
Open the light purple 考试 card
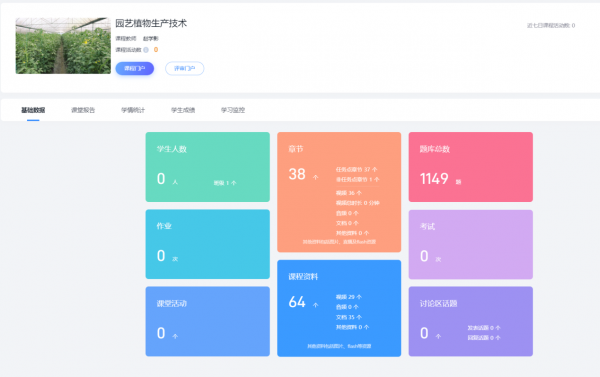click(471, 244)
